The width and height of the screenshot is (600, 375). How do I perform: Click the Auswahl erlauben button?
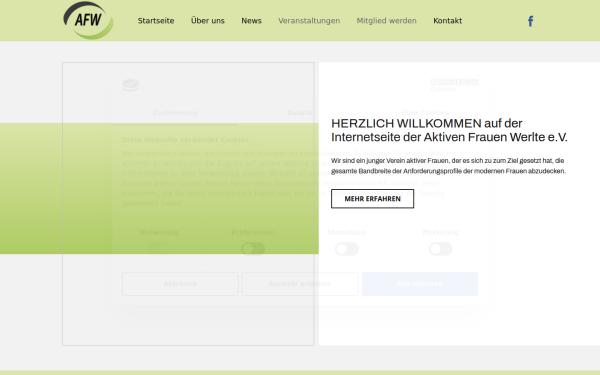click(x=300, y=284)
